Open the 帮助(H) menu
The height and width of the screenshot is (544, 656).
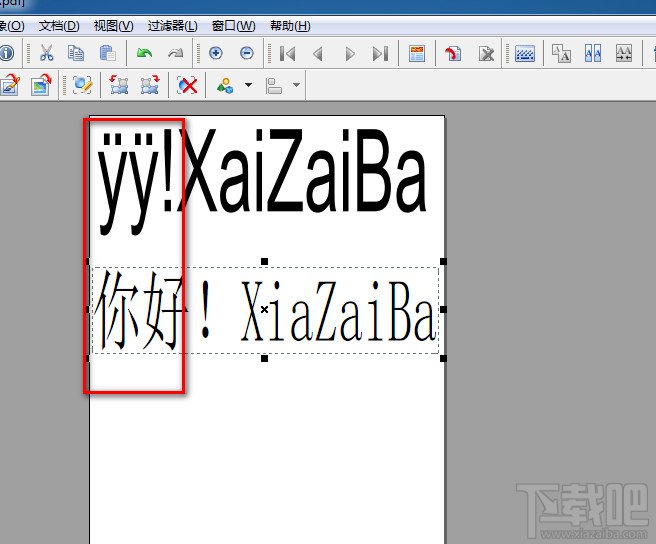pos(290,26)
